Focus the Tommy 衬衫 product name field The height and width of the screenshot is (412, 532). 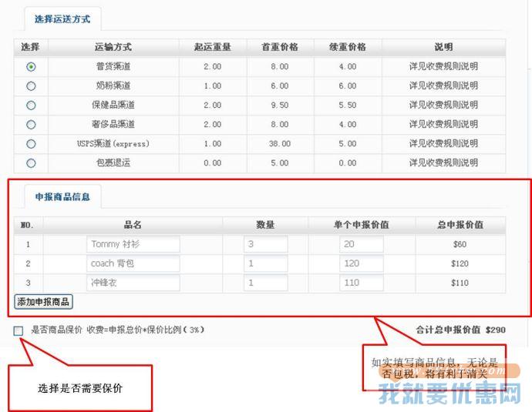133,244
